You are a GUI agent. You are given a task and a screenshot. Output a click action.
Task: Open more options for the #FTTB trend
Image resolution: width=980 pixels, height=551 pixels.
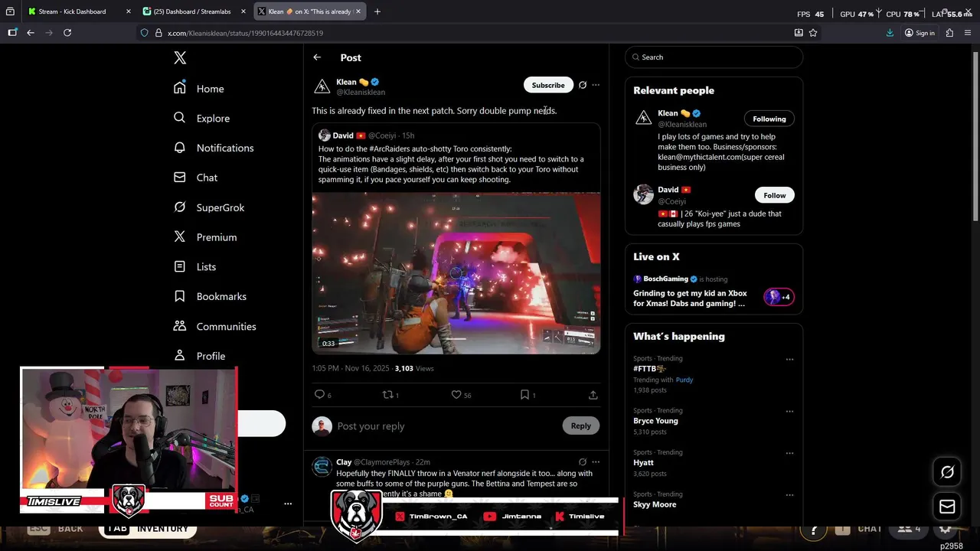click(789, 359)
